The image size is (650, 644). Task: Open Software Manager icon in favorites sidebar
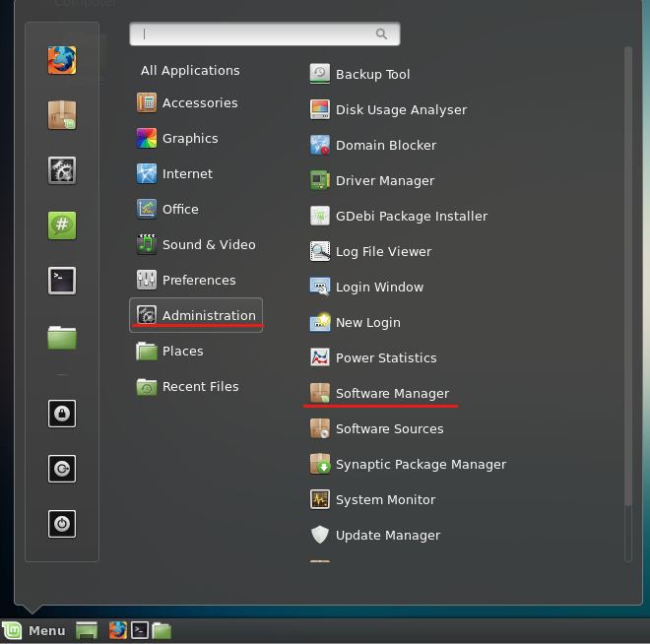click(62, 115)
